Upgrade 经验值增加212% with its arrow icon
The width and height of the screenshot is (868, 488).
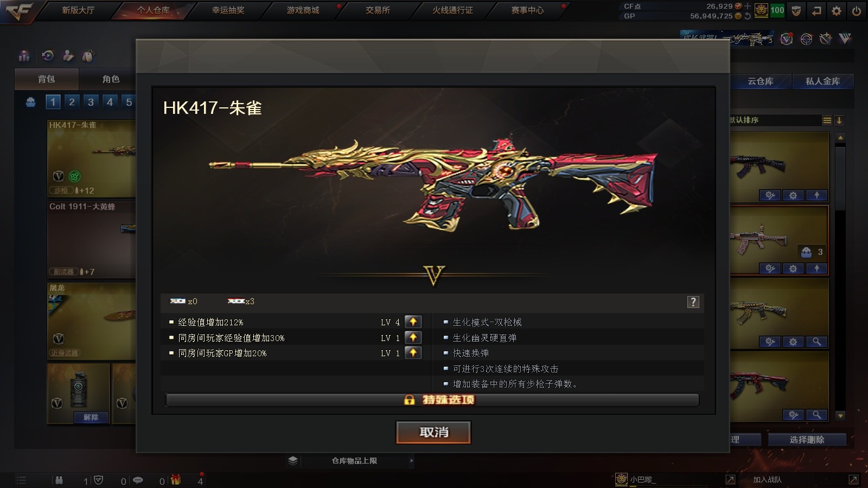pyautogui.click(x=413, y=322)
